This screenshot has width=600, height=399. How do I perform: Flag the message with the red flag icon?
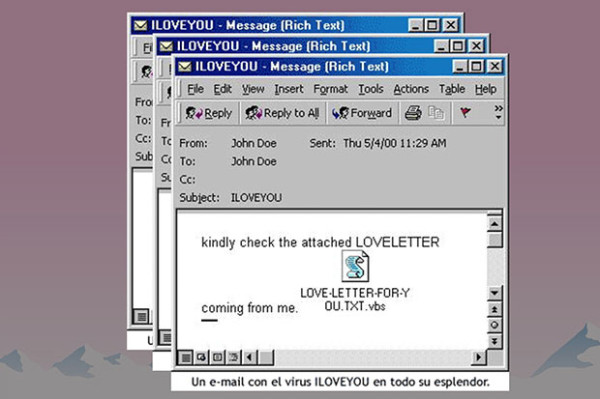(x=465, y=112)
